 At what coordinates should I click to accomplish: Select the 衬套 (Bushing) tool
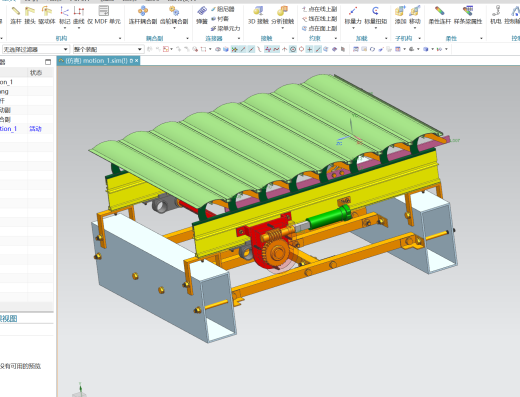tap(220, 19)
